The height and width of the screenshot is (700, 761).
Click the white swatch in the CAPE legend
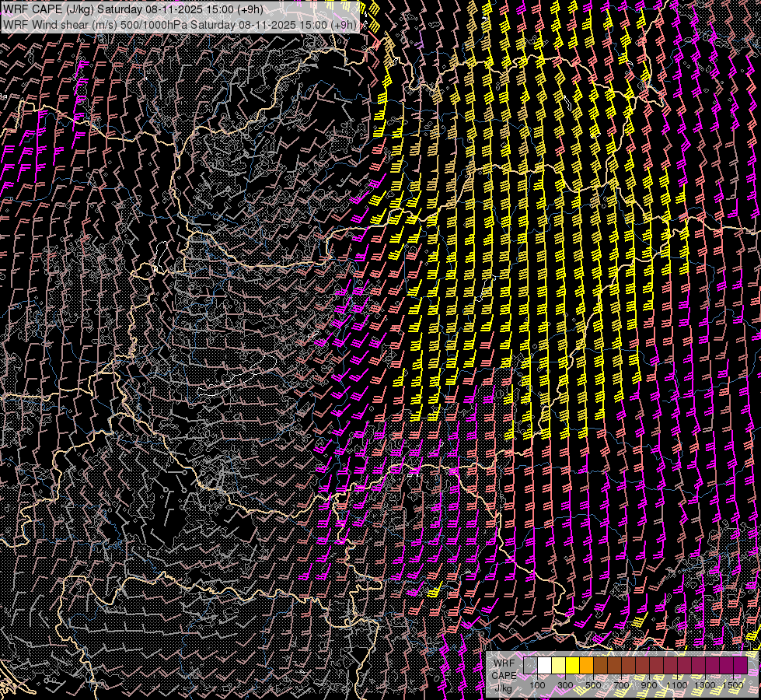tap(544, 666)
